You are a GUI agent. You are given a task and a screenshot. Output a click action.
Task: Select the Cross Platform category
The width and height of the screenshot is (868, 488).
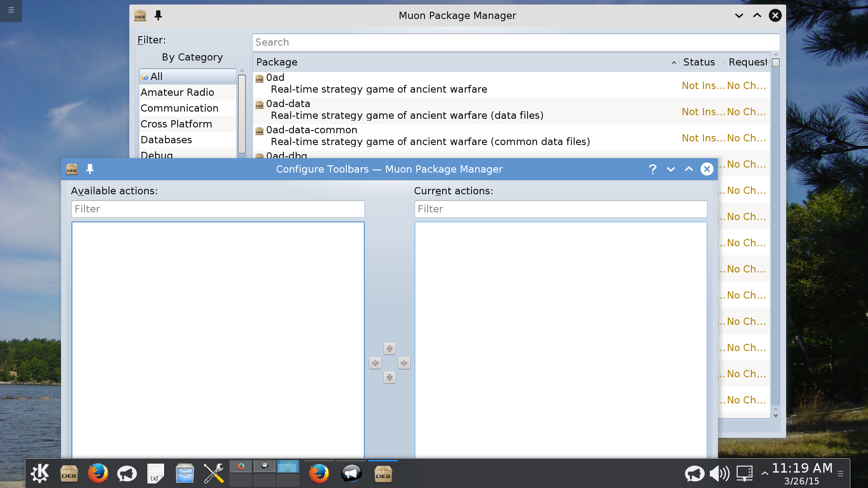188,124
